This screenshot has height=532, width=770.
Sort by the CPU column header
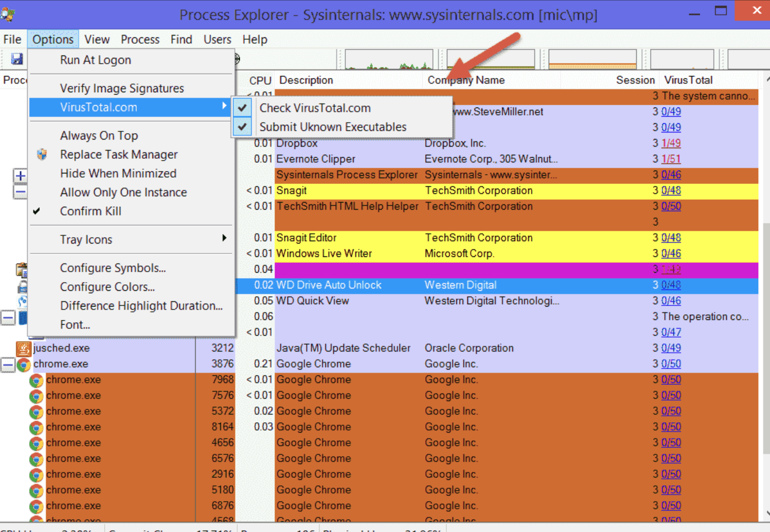[x=260, y=81]
